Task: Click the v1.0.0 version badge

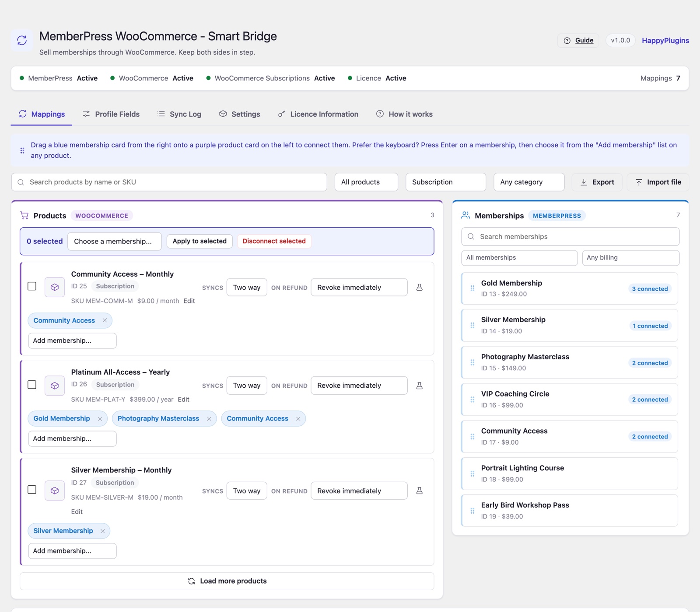Action: 620,41
